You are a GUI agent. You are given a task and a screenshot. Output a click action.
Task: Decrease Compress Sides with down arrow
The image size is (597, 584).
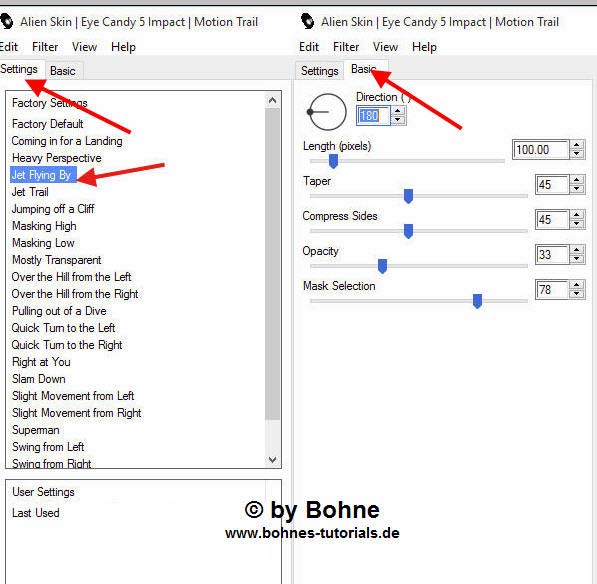pos(577,224)
